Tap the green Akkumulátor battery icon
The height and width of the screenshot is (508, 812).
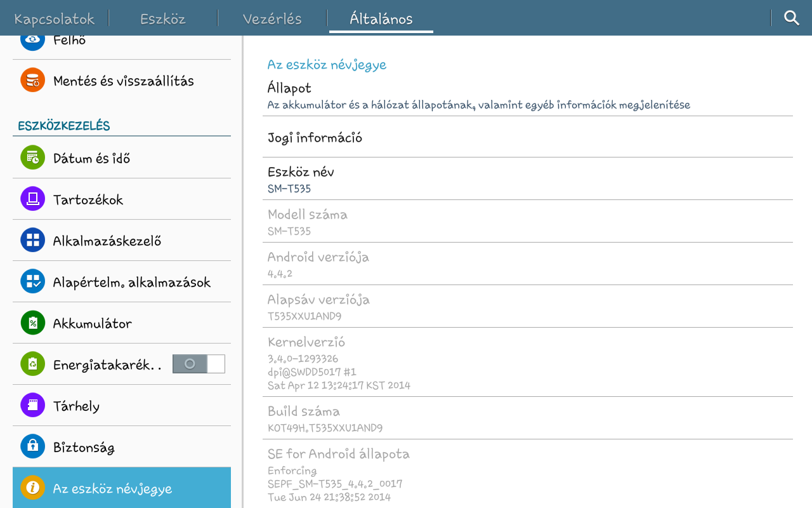pyautogui.click(x=32, y=323)
